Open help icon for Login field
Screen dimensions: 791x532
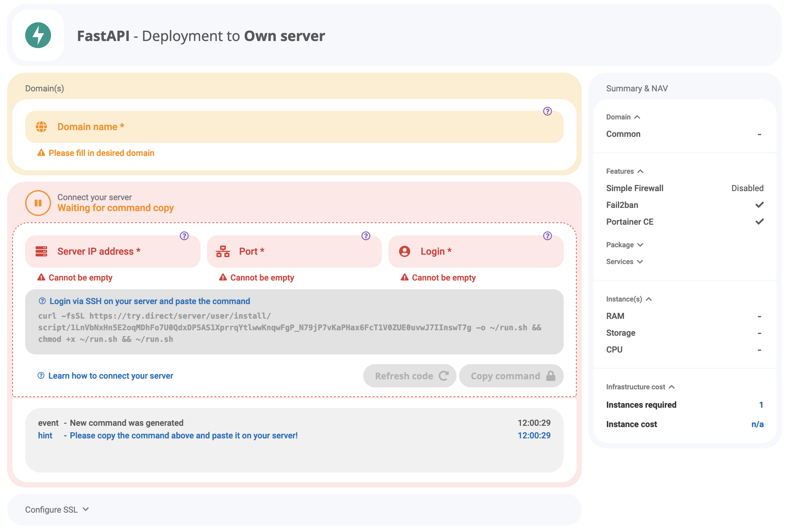tap(547, 236)
